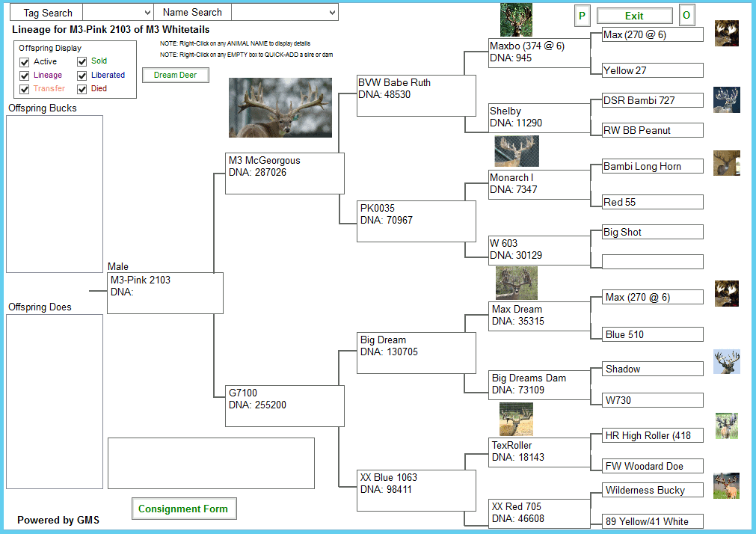Select the BVW Babe Ruth animal box
The width and height of the screenshot is (756, 534).
pos(416,95)
